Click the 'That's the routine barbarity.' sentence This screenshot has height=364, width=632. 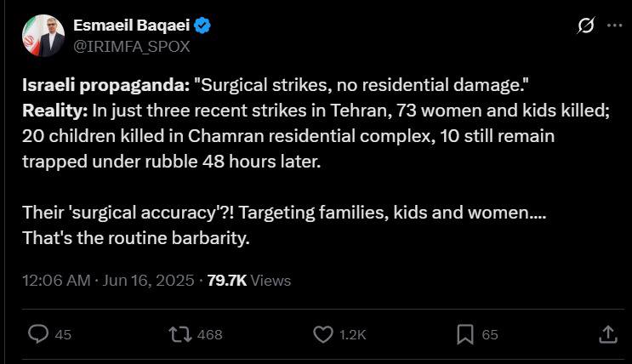coord(136,238)
